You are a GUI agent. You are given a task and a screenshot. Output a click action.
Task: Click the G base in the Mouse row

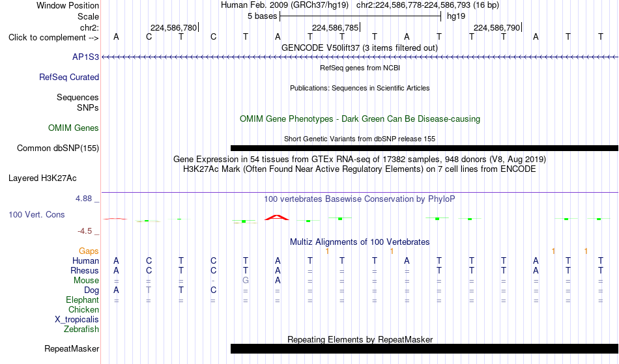click(x=246, y=281)
